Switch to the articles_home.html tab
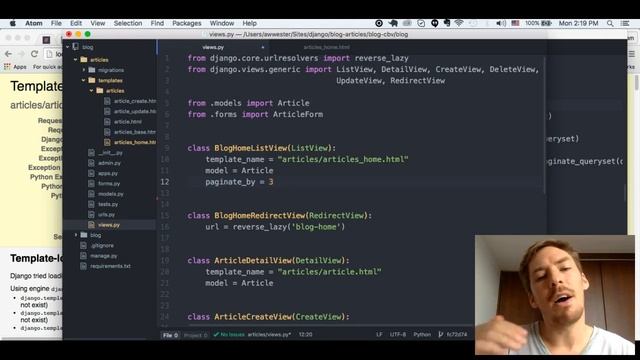 pyautogui.click(x=327, y=47)
